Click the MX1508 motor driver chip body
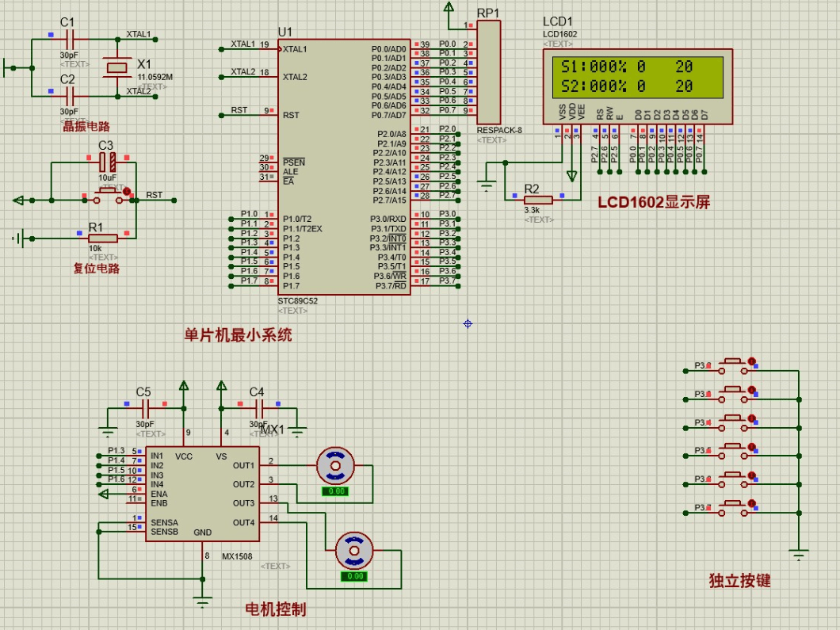The image size is (840, 630). point(200,494)
